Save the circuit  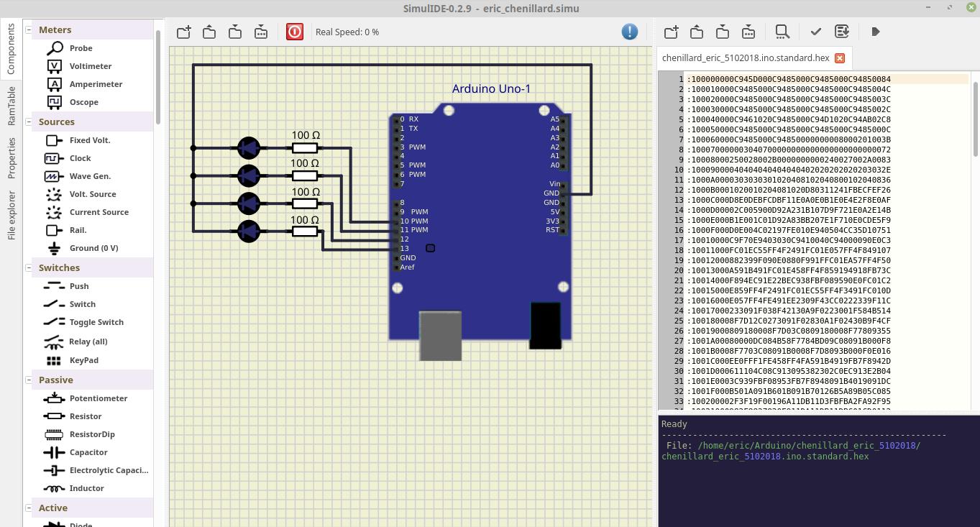(235, 32)
